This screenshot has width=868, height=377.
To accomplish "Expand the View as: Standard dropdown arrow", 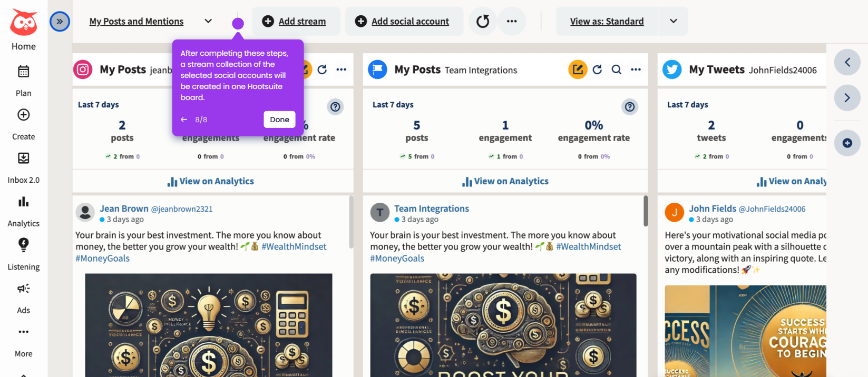I will 673,21.
